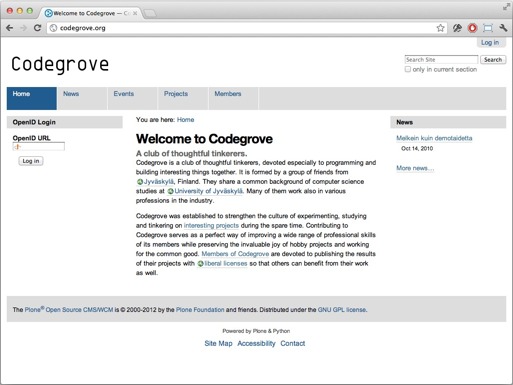Click the OpenID Log in button
The width and height of the screenshot is (513, 385).
[x=31, y=161]
